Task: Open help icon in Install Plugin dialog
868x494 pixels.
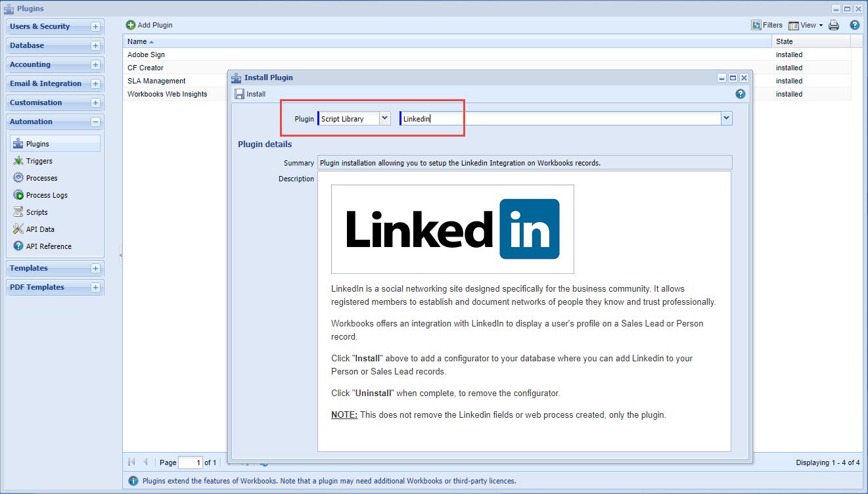Action: [741, 94]
